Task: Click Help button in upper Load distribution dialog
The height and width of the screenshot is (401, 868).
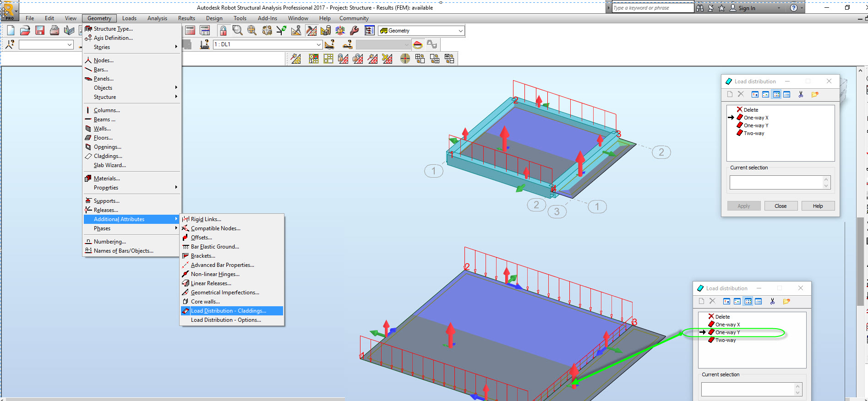Action: (x=818, y=206)
